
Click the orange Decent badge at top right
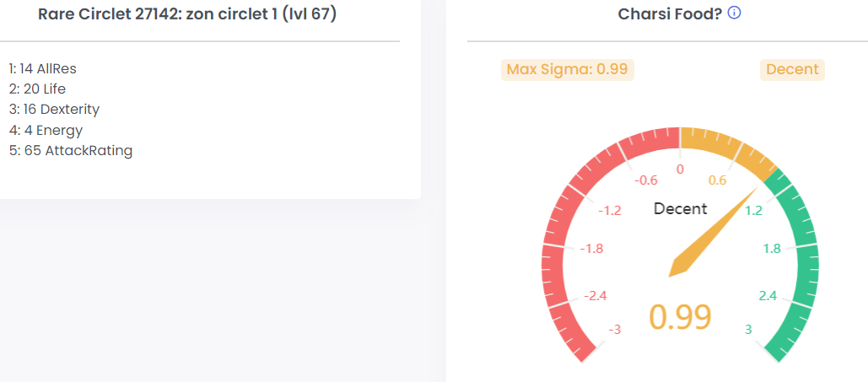792,69
